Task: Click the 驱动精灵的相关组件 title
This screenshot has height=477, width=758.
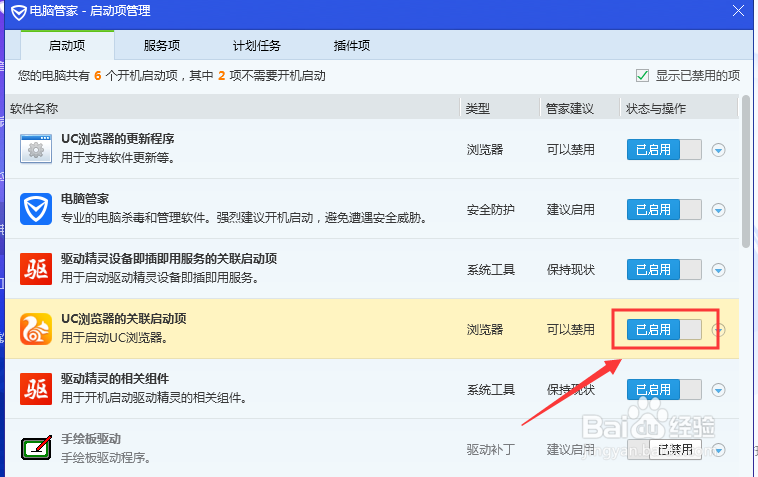Action: [115, 378]
